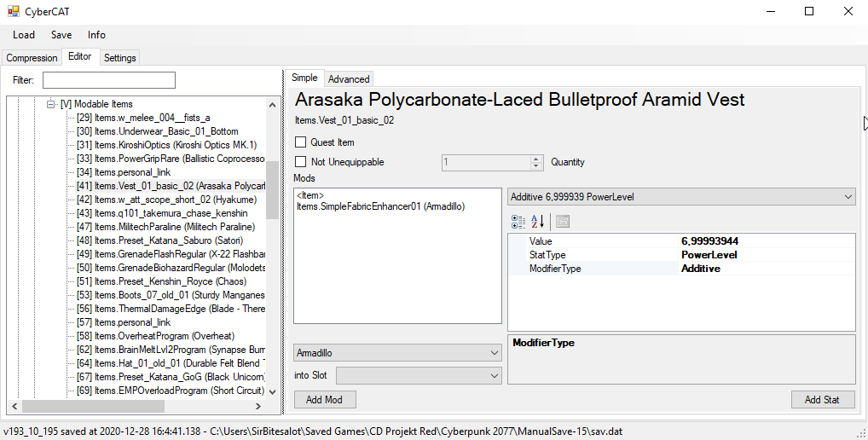Click the Add Mod button
Image resolution: width=868 pixels, height=440 pixels.
coord(324,400)
